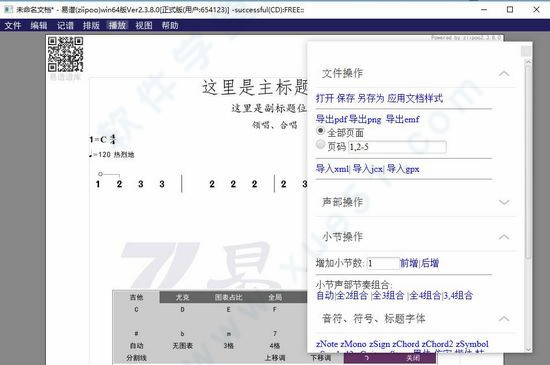The width and height of the screenshot is (550, 365).
Task: Click the F chord button
Action: pos(275,310)
